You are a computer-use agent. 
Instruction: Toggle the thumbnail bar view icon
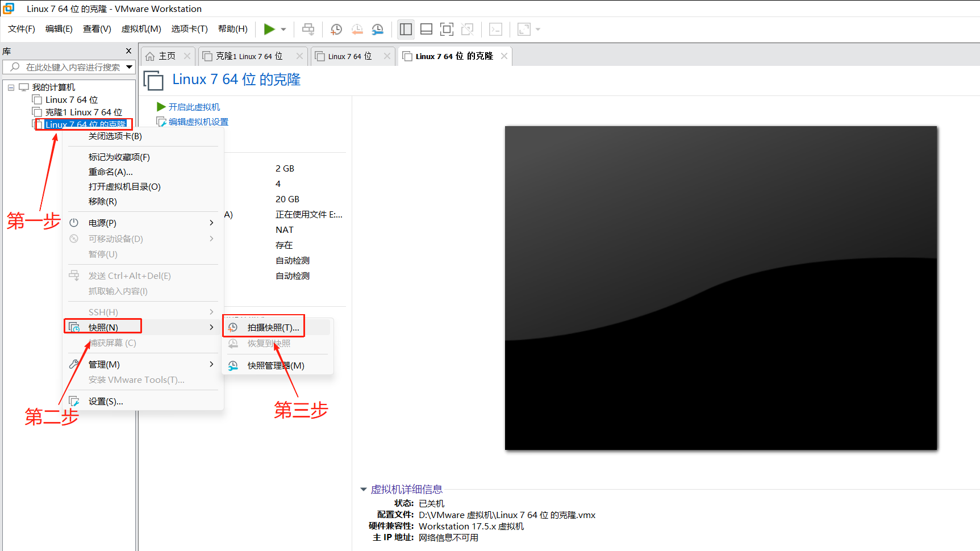[x=427, y=29]
